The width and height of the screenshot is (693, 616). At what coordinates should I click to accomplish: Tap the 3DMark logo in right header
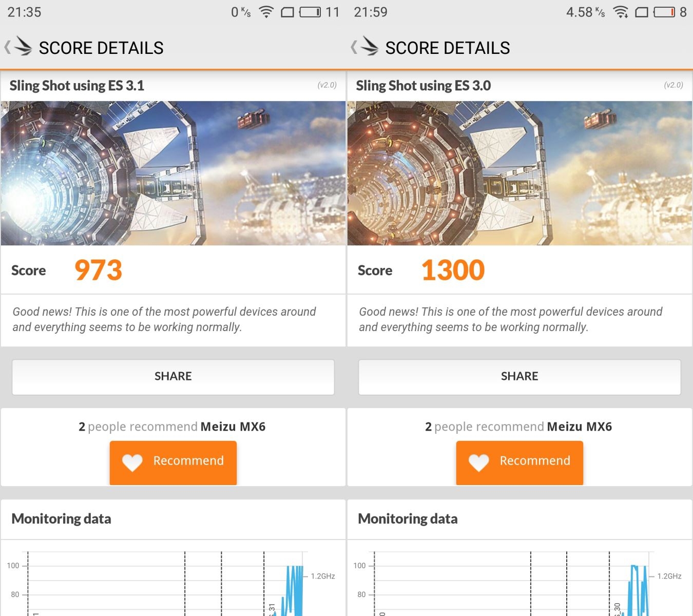coord(370,46)
